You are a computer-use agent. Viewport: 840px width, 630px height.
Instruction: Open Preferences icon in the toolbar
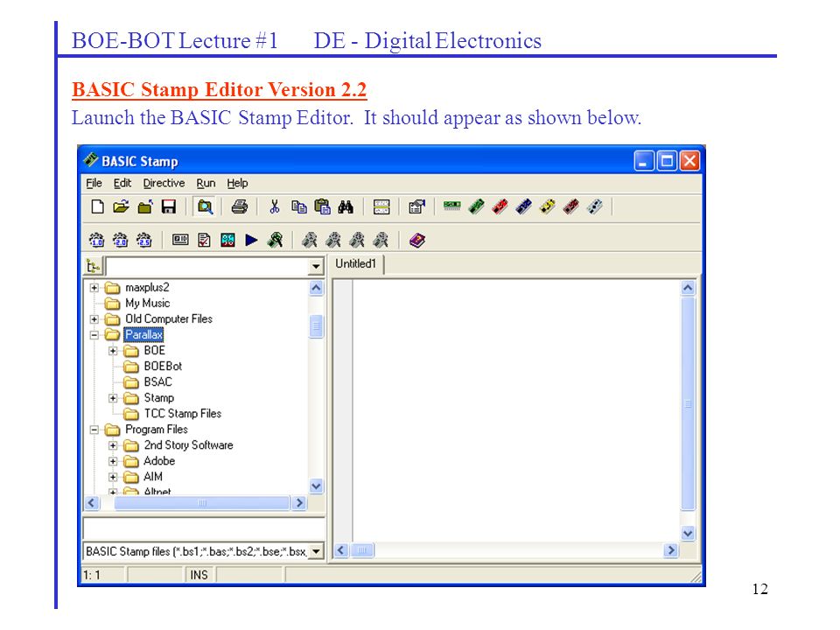416,206
